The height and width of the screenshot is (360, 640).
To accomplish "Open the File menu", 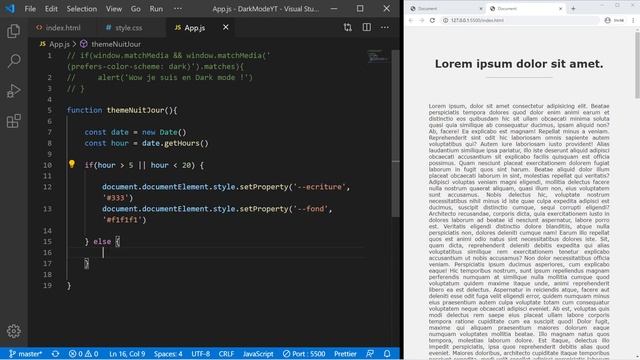I will click(30, 9).
